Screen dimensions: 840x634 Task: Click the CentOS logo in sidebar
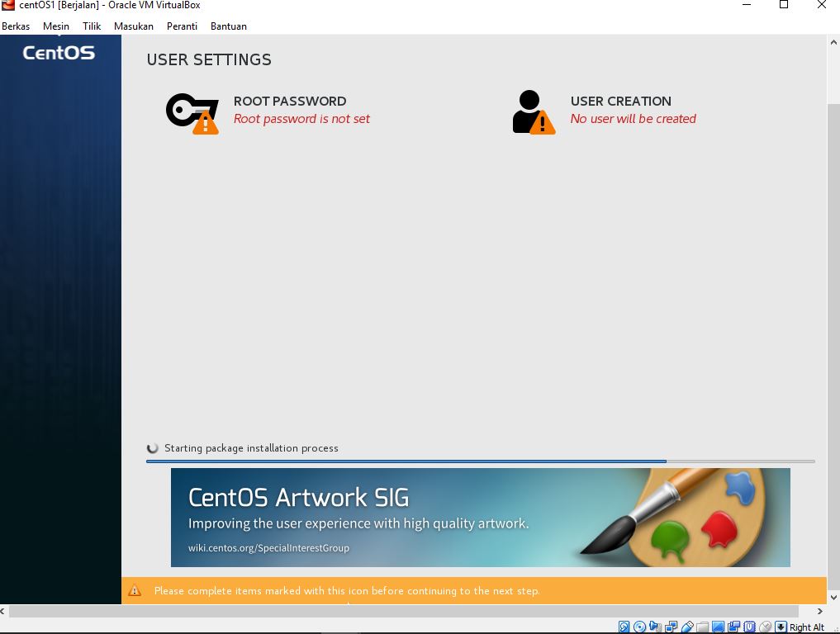click(x=59, y=53)
